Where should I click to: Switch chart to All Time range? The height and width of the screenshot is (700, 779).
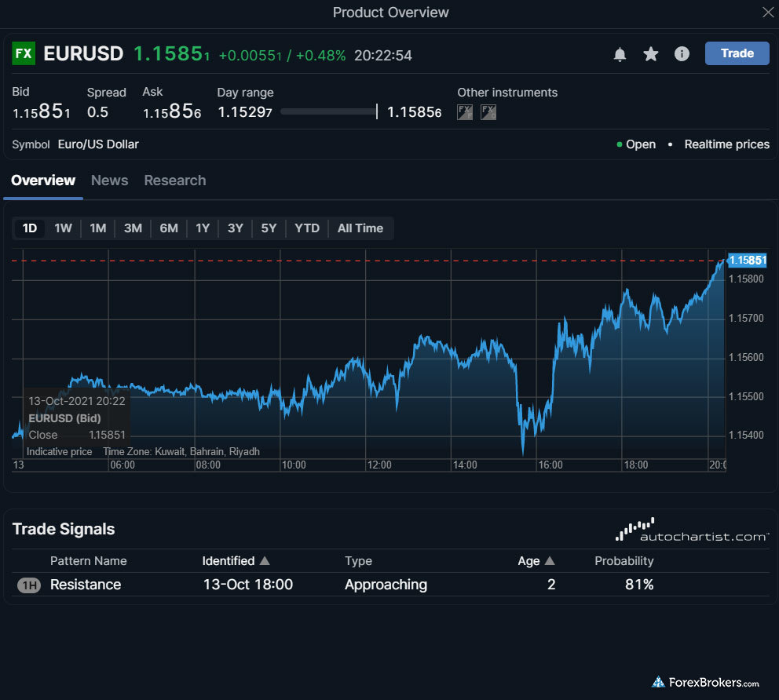360,228
